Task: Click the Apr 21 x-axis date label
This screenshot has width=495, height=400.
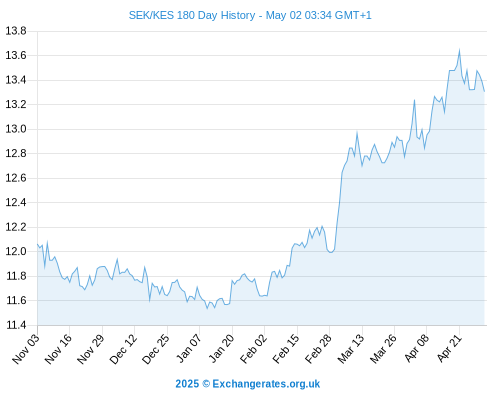Action: (x=449, y=348)
